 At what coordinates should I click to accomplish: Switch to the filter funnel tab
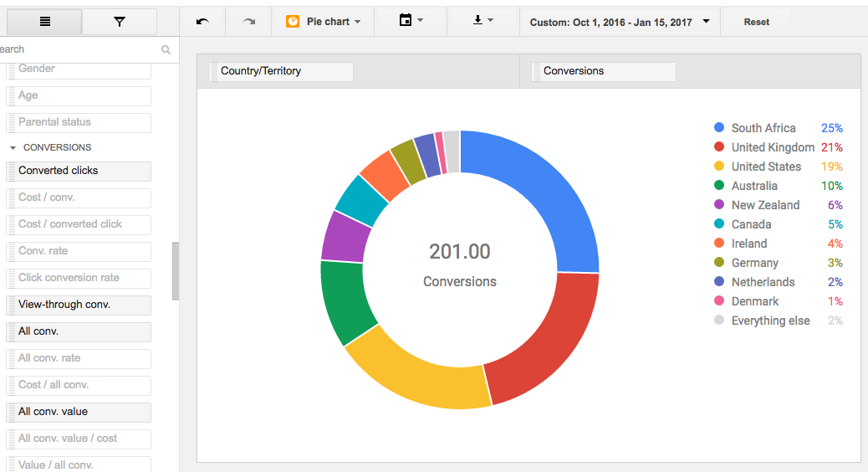pyautogui.click(x=120, y=22)
